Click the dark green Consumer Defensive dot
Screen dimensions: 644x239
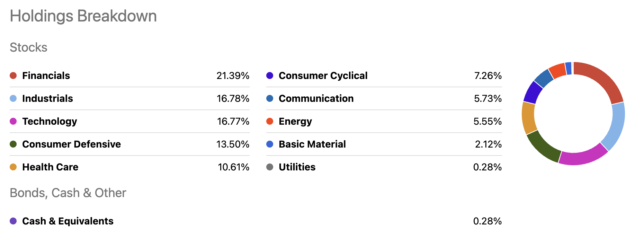pyautogui.click(x=13, y=144)
